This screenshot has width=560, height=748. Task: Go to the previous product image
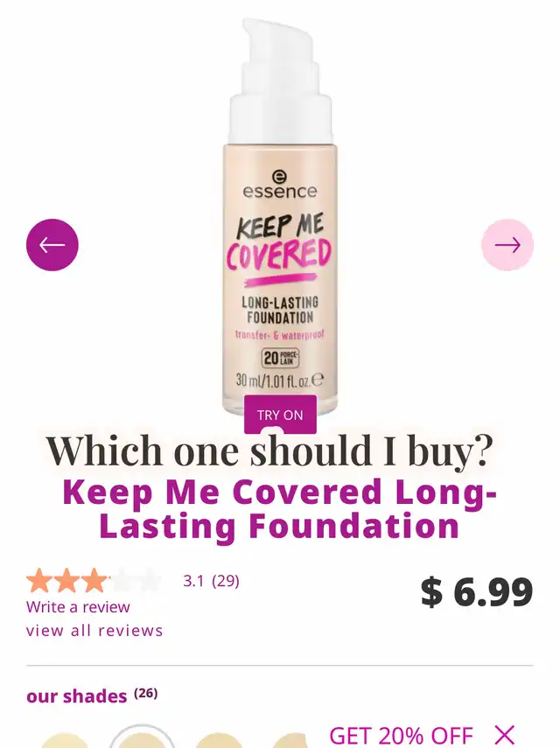(x=52, y=245)
